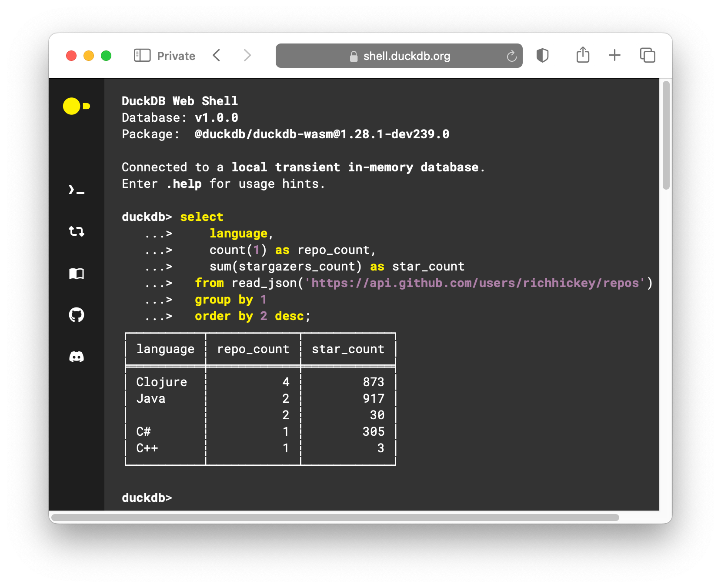Click the horizontal scrollbar at bottom

click(335, 518)
